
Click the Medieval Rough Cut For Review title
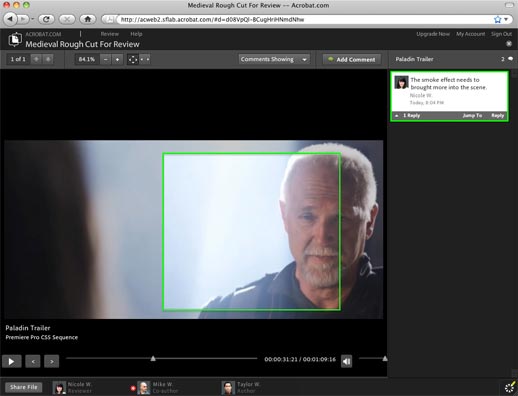(82, 44)
